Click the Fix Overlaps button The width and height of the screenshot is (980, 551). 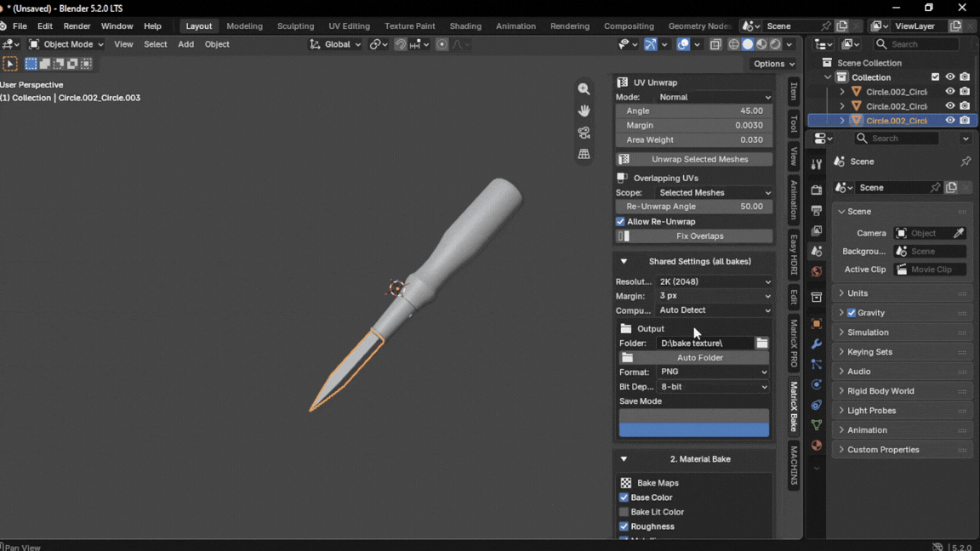(x=694, y=236)
